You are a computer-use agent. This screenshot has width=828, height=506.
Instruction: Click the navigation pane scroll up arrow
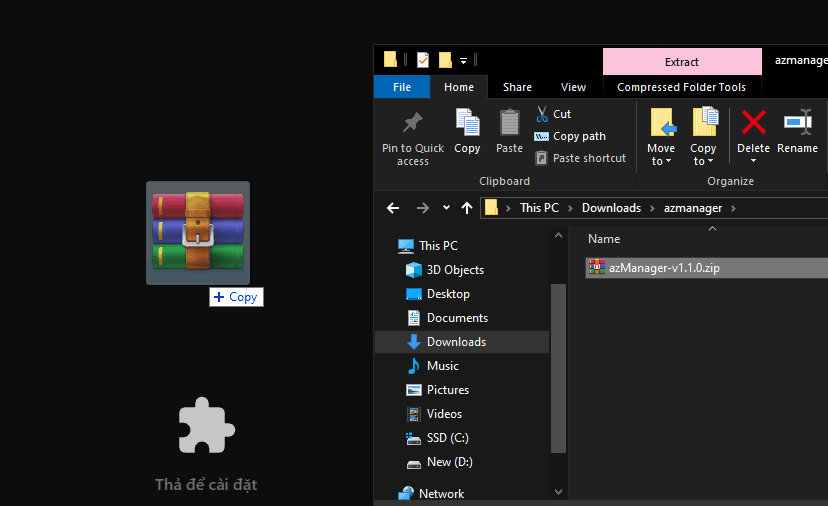[558, 236]
